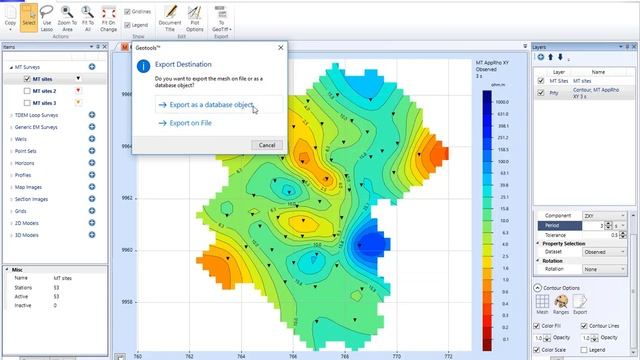Toggle the Color Fill checkbox
The height and width of the screenshot is (360, 640).
[x=537, y=326]
